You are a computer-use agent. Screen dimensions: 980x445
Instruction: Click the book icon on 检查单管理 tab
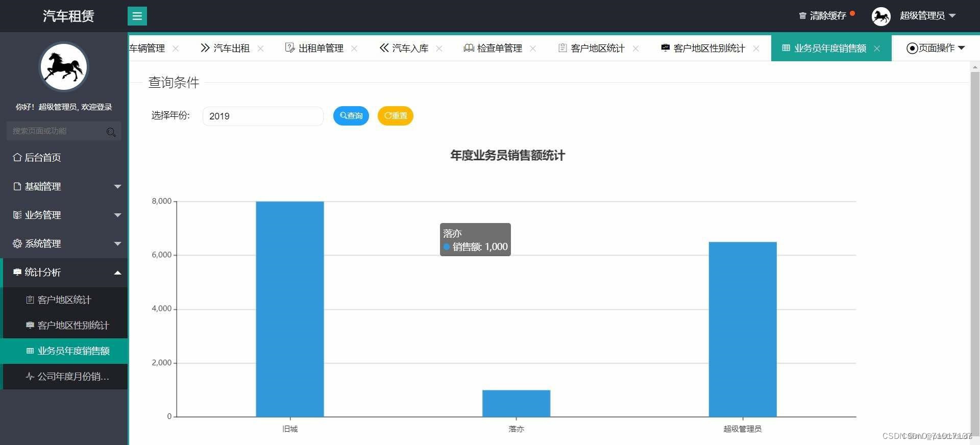469,48
